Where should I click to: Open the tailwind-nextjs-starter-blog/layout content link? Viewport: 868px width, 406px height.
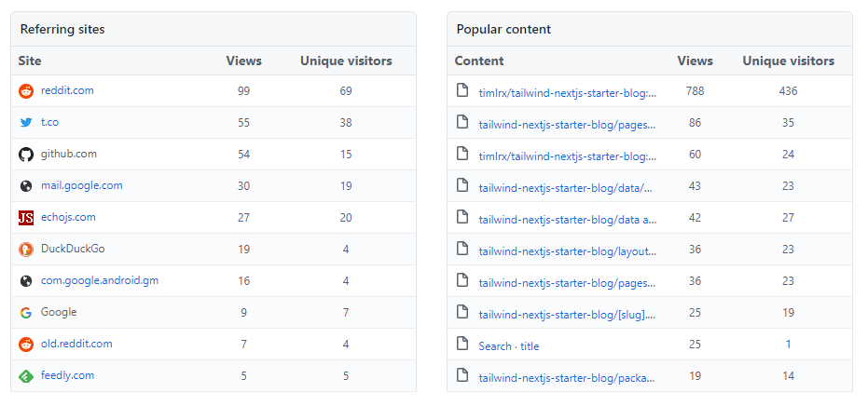click(568, 251)
